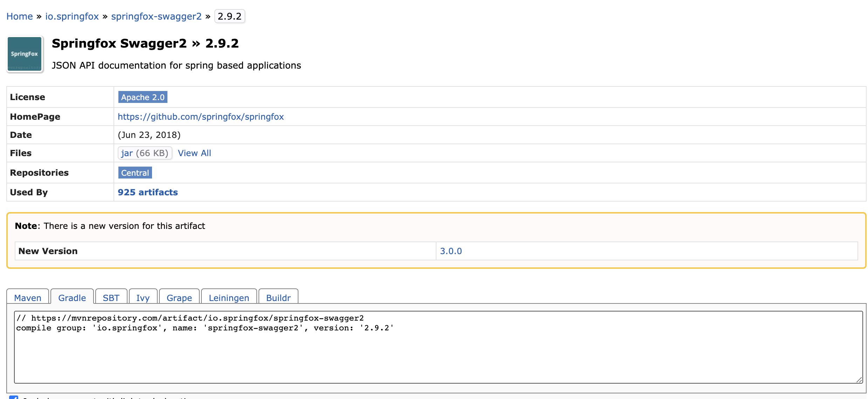Open the Ivy tab
The image size is (868, 399).
tap(143, 298)
